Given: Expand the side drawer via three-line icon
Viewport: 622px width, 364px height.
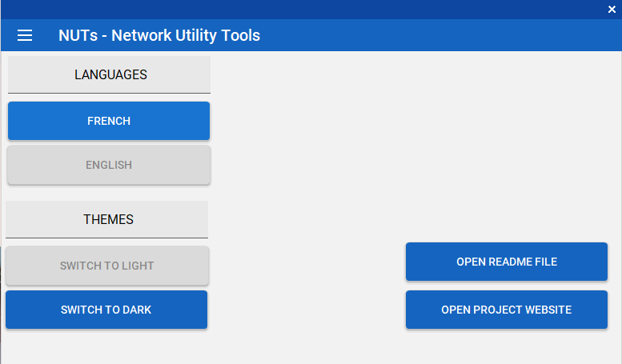Looking at the screenshot, I should click(x=25, y=35).
